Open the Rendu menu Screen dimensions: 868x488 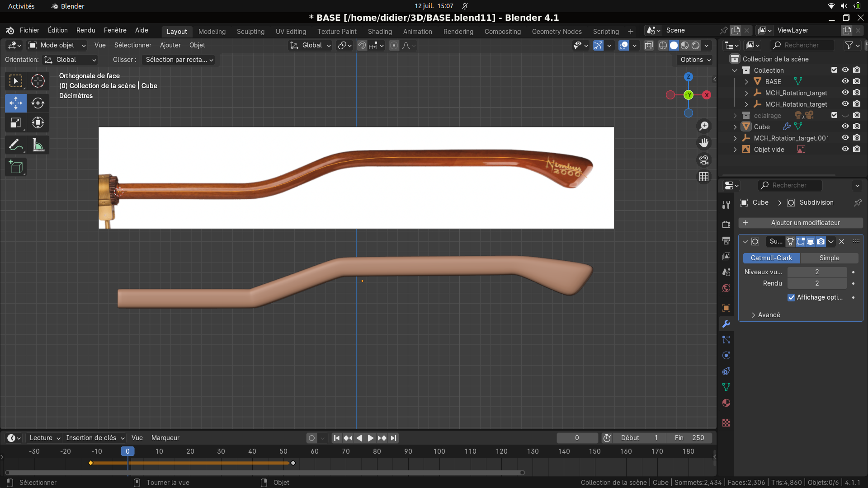tap(85, 30)
